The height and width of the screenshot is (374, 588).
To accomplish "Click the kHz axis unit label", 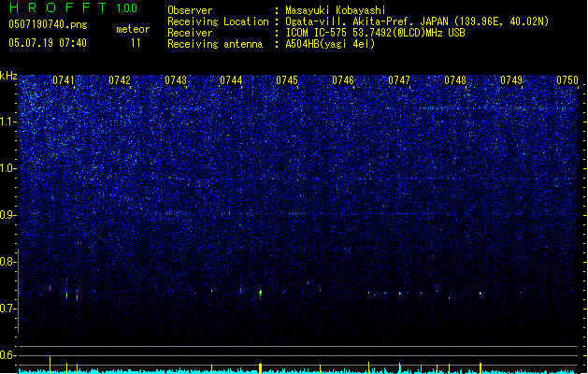I will (x=8, y=76).
